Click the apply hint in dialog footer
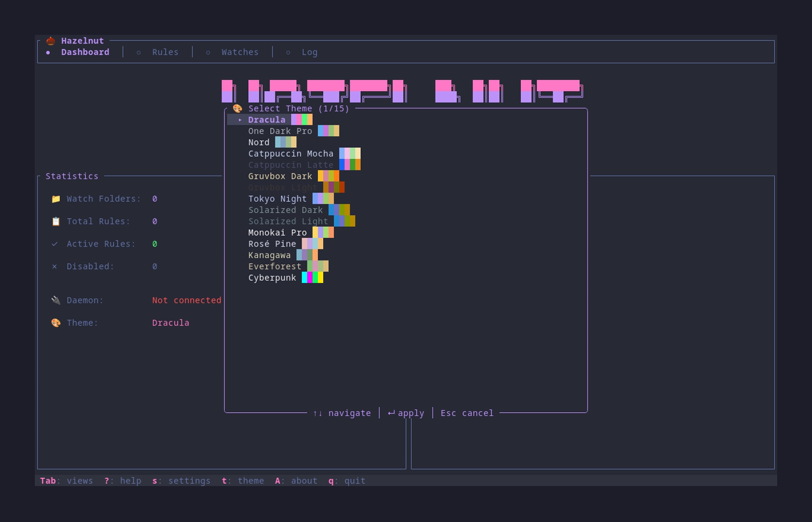This screenshot has height=522, width=812. pyautogui.click(x=405, y=413)
